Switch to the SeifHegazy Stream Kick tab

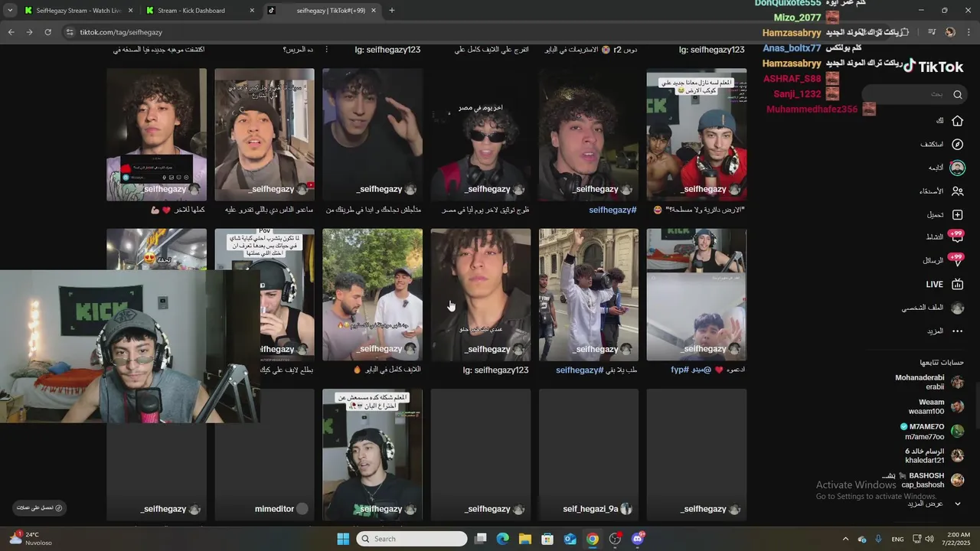tap(77, 11)
